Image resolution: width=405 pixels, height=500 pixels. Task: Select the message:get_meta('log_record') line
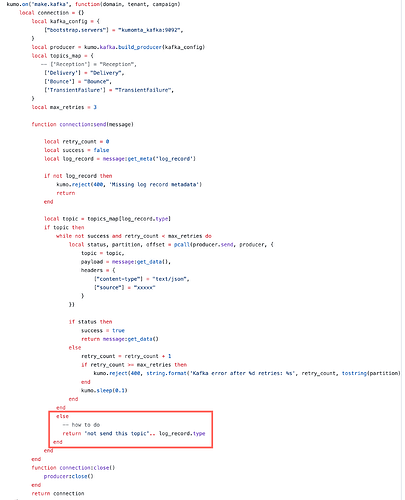coord(120,159)
